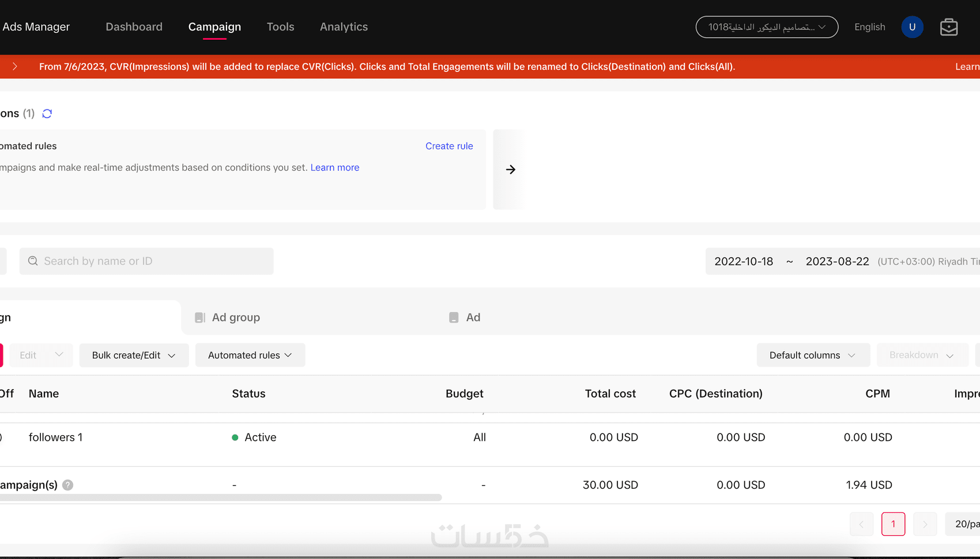980x559 pixels.
Task: Open the end date 2023-08-22 picker
Action: [837, 262]
